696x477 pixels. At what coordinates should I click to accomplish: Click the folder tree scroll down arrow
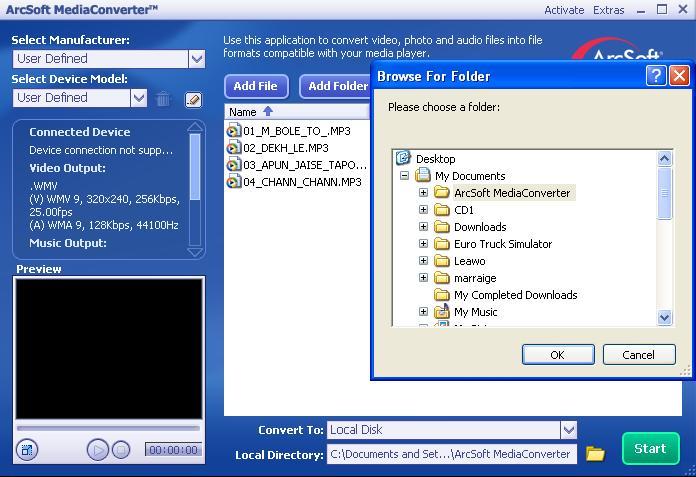[x=664, y=317]
